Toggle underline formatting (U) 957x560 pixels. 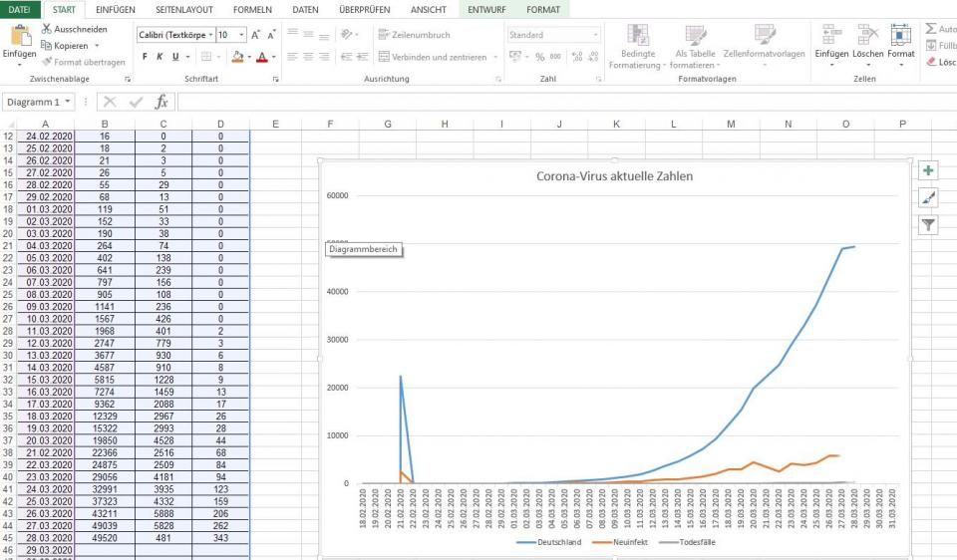(x=174, y=57)
